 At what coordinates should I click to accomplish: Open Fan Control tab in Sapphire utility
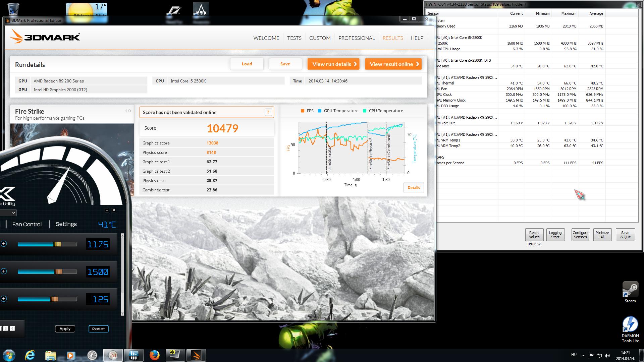(x=27, y=224)
